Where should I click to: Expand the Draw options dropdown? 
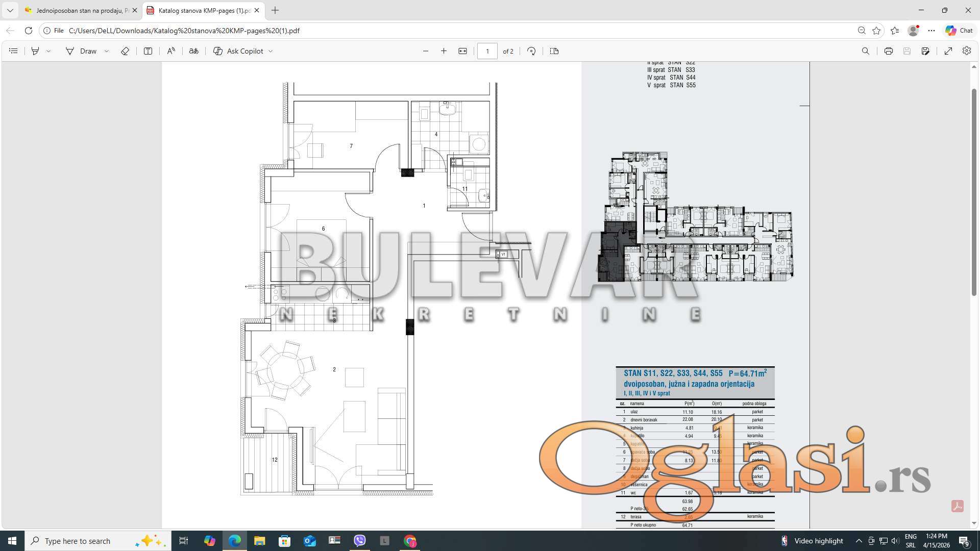[107, 51]
